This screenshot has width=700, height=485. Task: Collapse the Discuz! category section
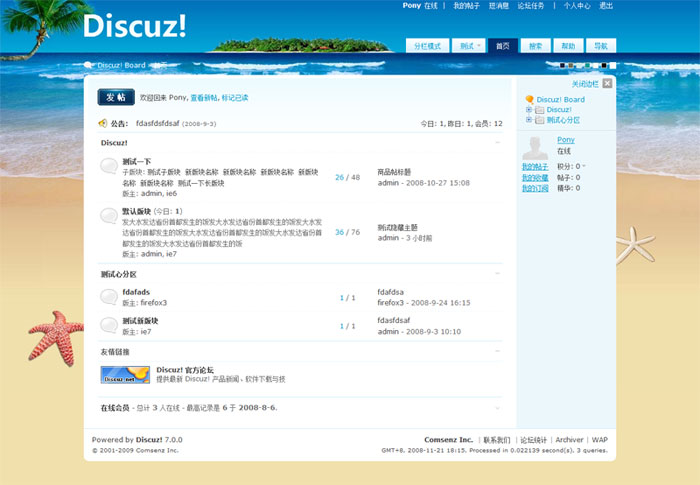coord(498,142)
